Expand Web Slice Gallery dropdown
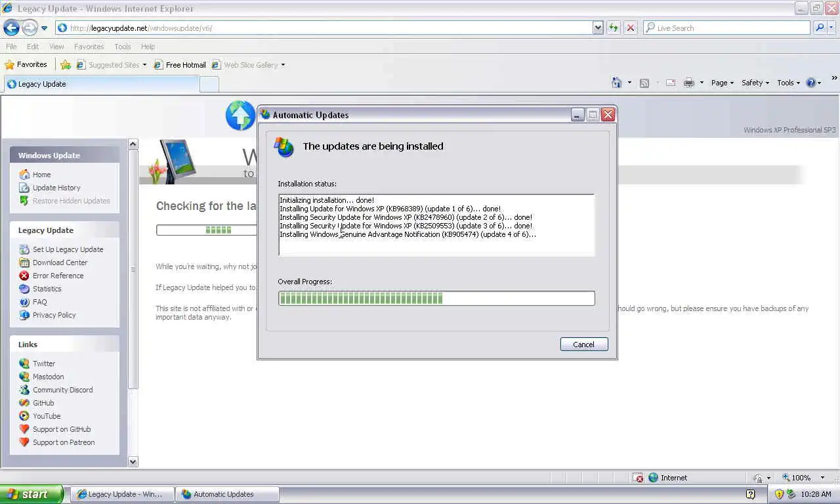Image resolution: width=840 pixels, height=504 pixels. (283, 65)
